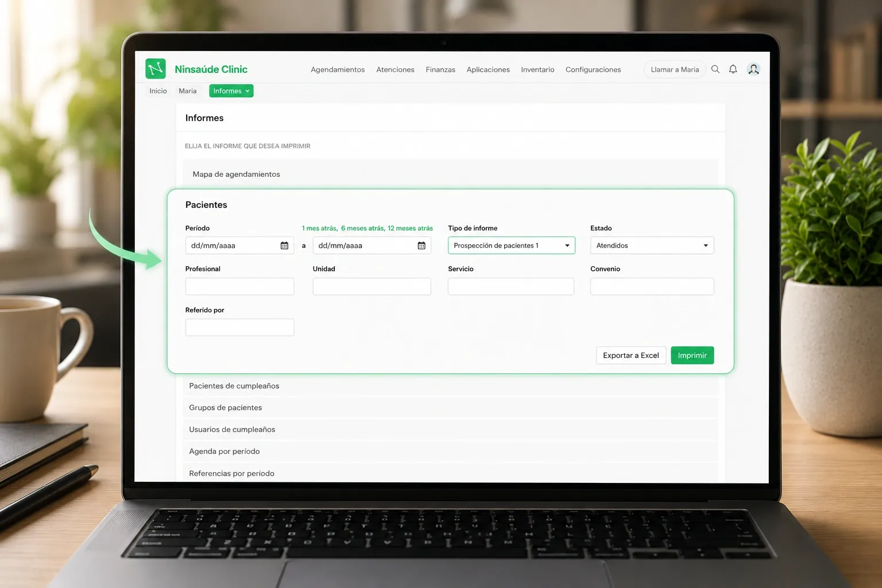This screenshot has width=882, height=588.
Task: Open calendar picker for end date
Action: (x=421, y=246)
